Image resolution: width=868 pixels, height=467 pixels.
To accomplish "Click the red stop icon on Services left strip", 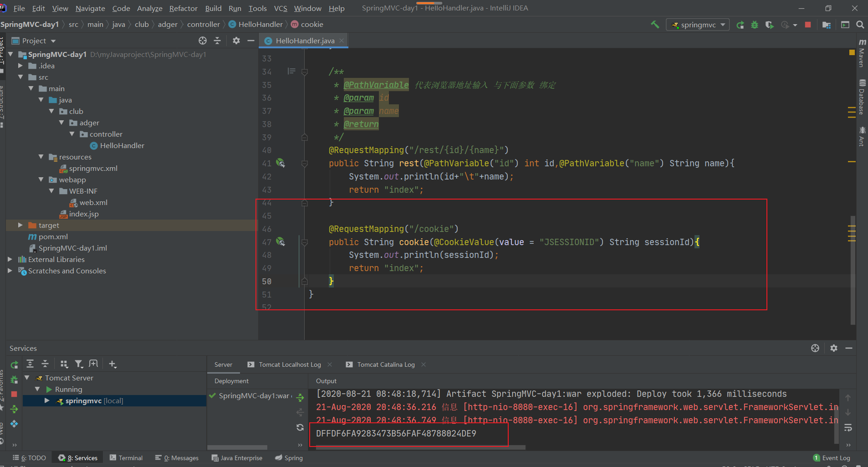I will pos(14,394).
